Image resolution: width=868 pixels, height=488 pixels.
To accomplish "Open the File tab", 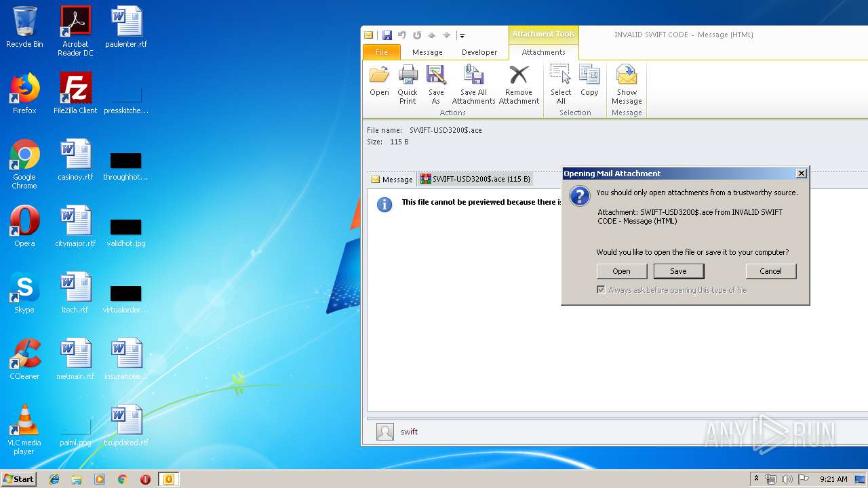I will tap(382, 52).
